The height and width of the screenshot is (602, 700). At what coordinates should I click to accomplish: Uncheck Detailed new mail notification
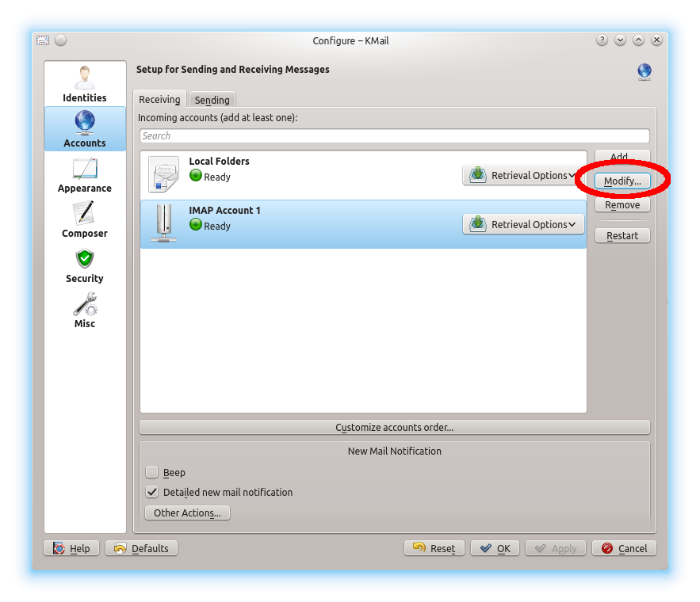tap(151, 492)
